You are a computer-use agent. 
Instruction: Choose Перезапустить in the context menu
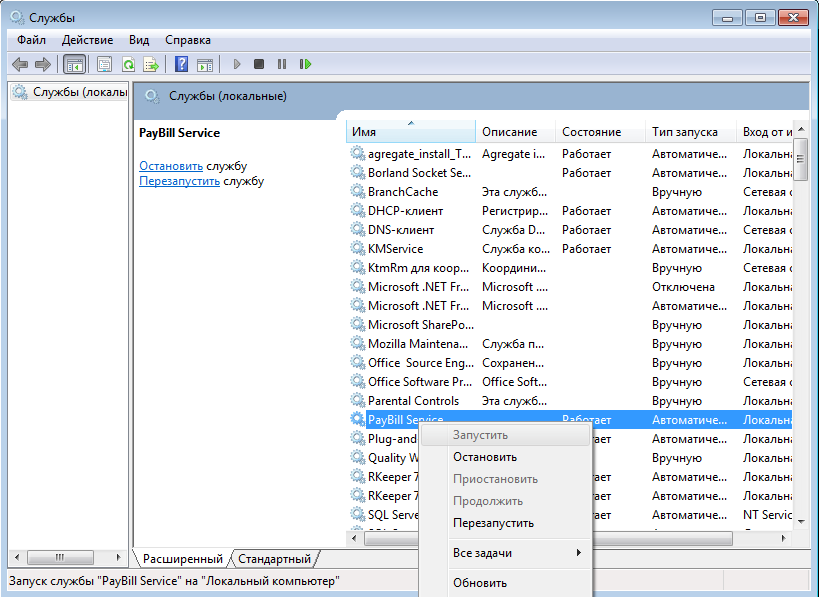coord(493,523)
